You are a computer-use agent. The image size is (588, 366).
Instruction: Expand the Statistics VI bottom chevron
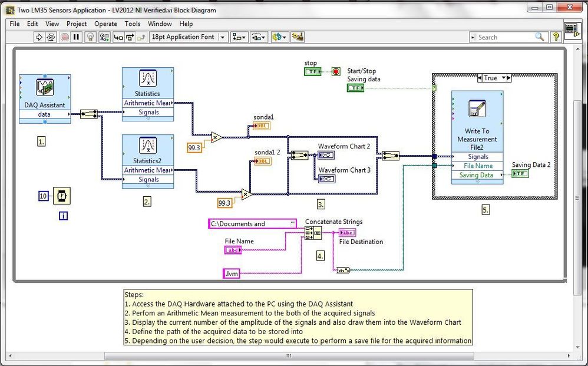coord(148,118)
